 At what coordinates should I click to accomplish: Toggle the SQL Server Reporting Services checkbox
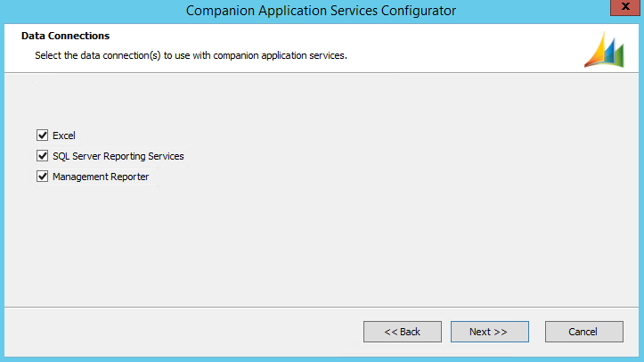(x=42, y=156)
